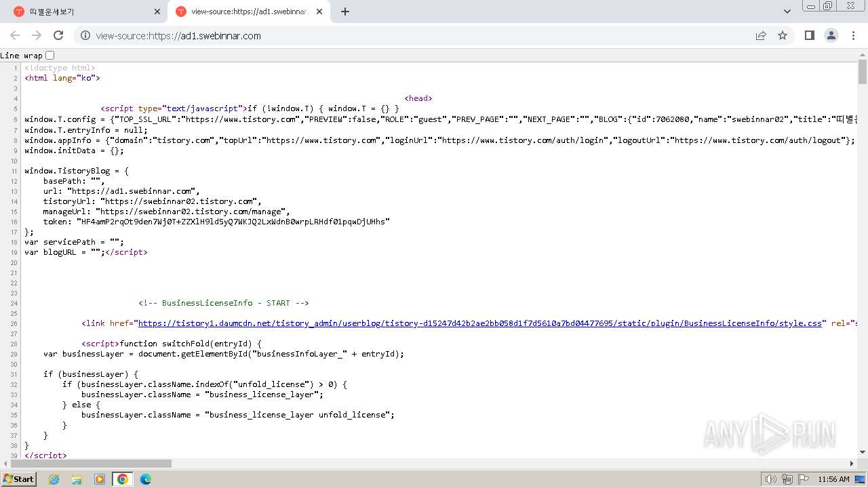Open the Chrome three-dot menu
Viewport: 868px width, 488px height.
point(852,36)
